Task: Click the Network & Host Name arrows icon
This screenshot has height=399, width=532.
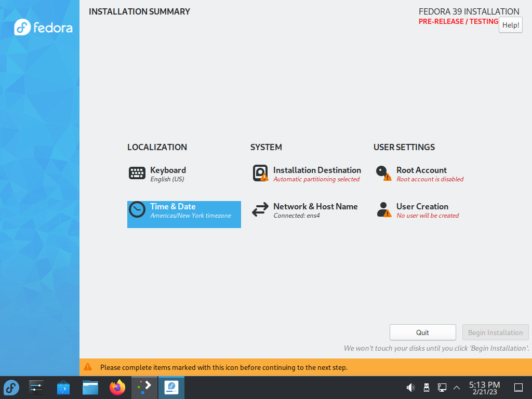Action: coord(260,210)
